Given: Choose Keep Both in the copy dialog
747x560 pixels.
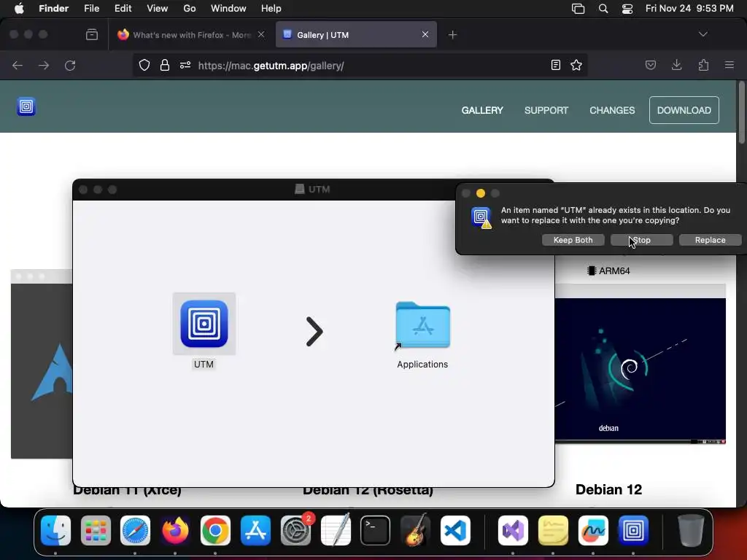Looking at the screenshot, I should click(573, 240).
